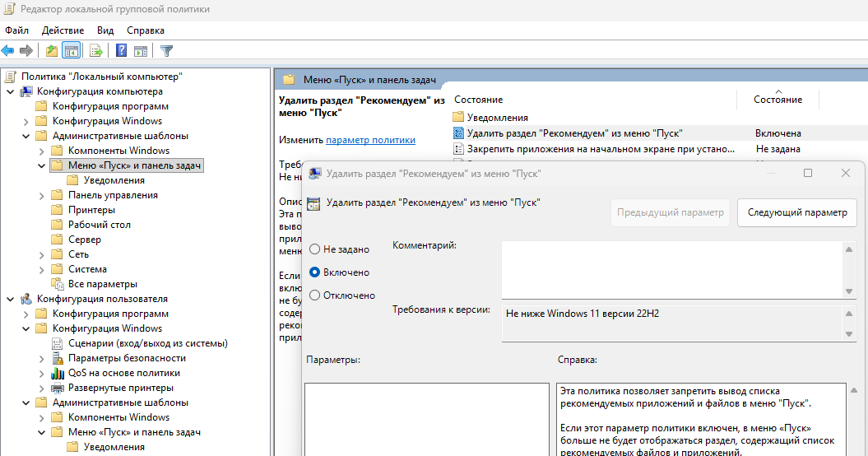Screen dimensions: 868x456
Task: Click the Back arrow toolbar icon
Action: click(7, 51)
